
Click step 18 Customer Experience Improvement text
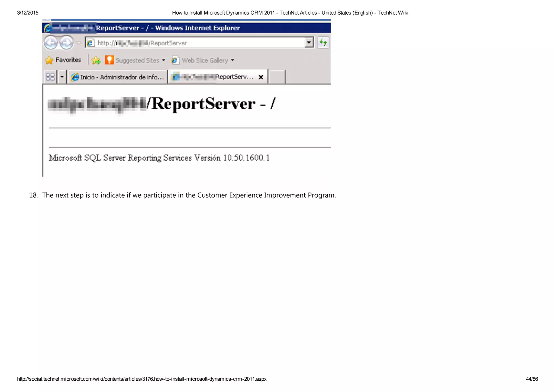click(189, 195)
